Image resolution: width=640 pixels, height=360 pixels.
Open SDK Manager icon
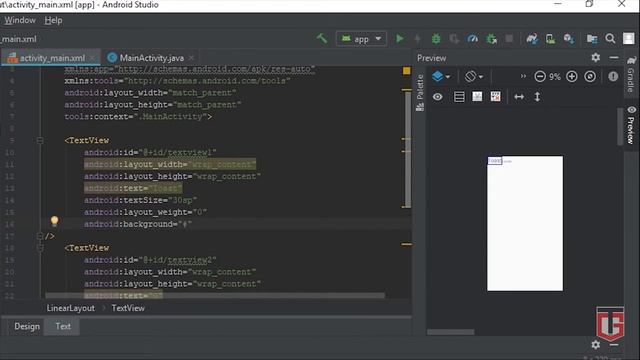click(569, 39)
